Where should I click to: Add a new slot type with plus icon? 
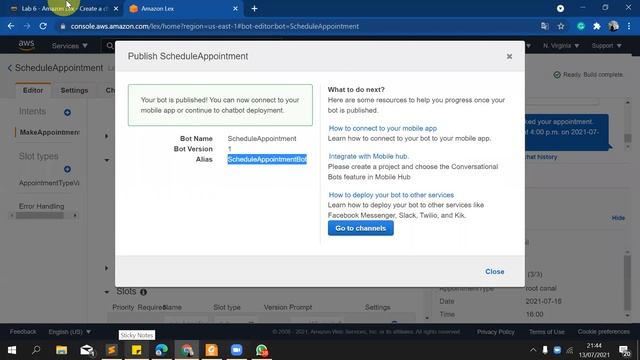click(x=67, y=169)
